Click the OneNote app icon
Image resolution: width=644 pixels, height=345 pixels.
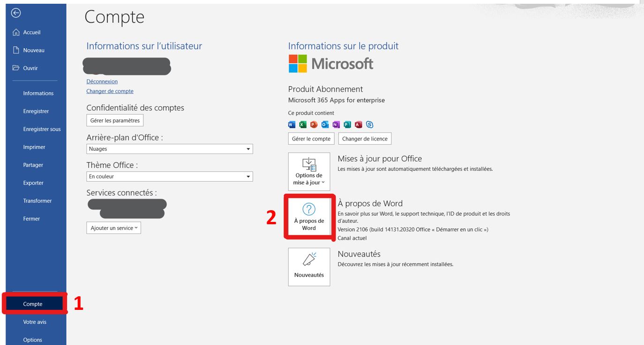tap(336, 125)
